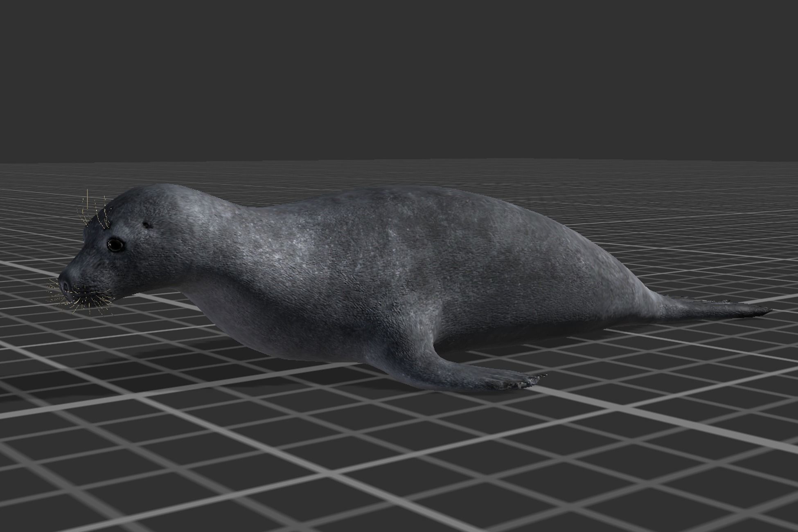Click the seal's black eye
The image size is (798, 532).
(x=116, y=245)
